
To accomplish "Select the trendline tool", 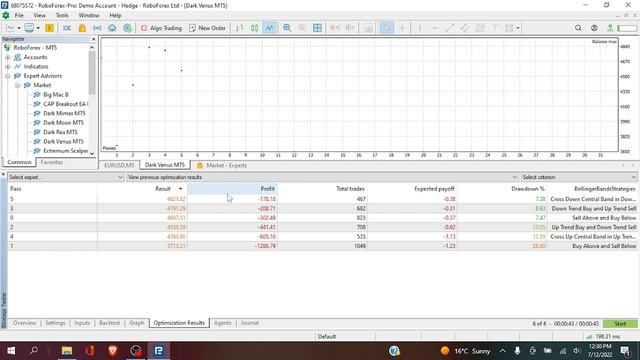I will click(x=450, y=28).
